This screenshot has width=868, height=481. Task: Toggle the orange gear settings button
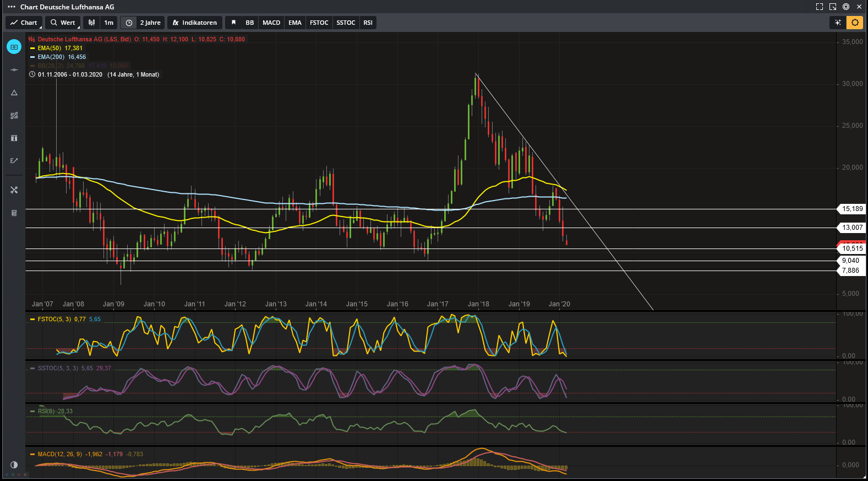coord(855,23)
